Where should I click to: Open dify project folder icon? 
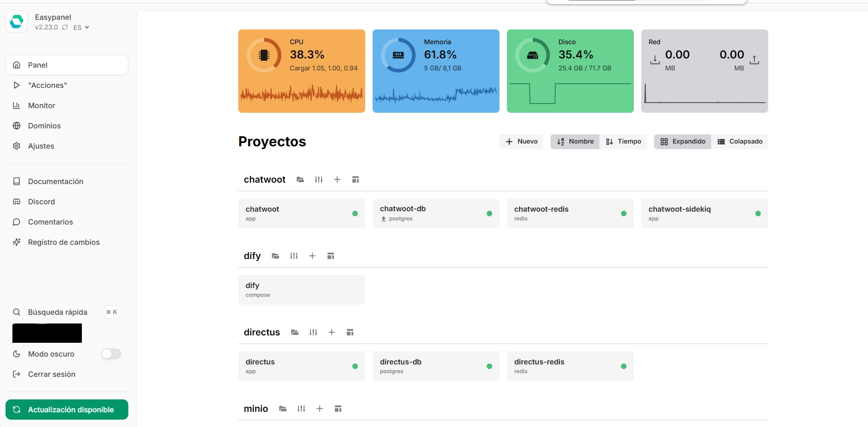pos(276,256)
